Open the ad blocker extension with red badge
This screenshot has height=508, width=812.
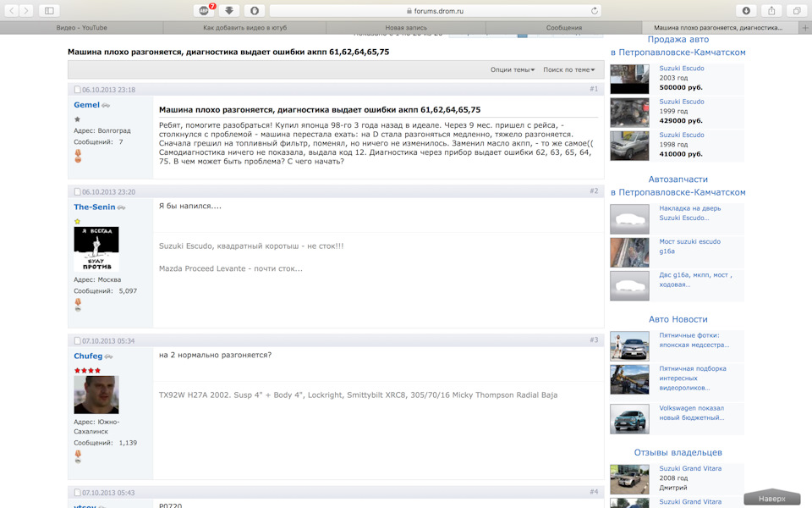pyautogui.click(x=205, y=10)
